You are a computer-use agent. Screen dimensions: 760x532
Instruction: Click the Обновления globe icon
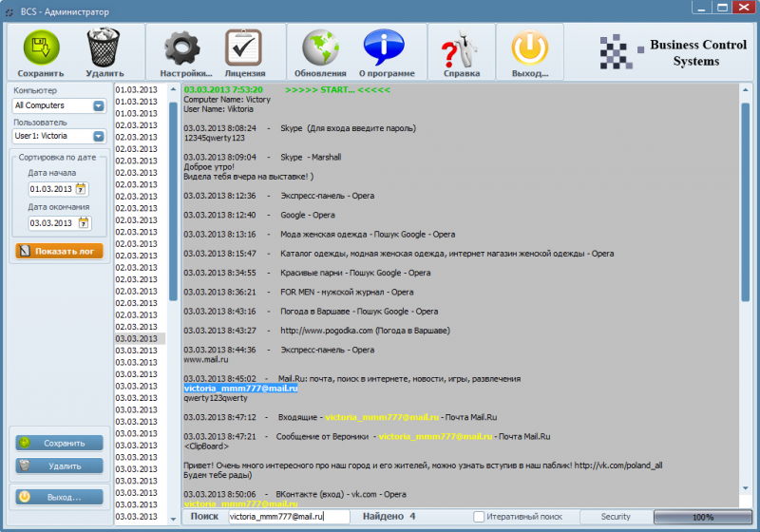320,47
